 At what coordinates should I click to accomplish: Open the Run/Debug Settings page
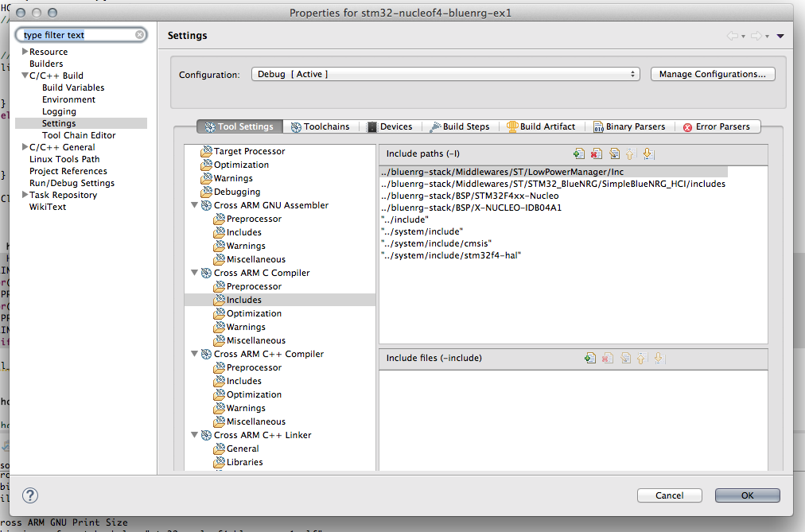pos(72,183)
